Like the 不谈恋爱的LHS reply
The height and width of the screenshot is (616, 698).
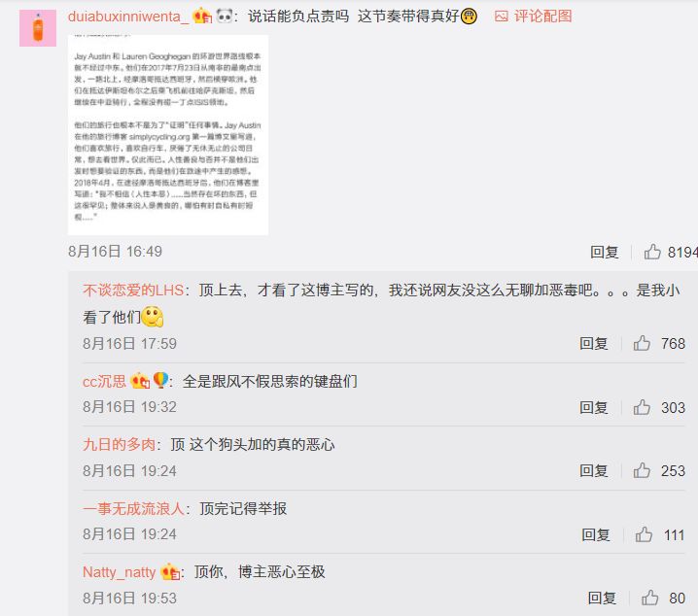pyautogui.click(x=642, y=343)
